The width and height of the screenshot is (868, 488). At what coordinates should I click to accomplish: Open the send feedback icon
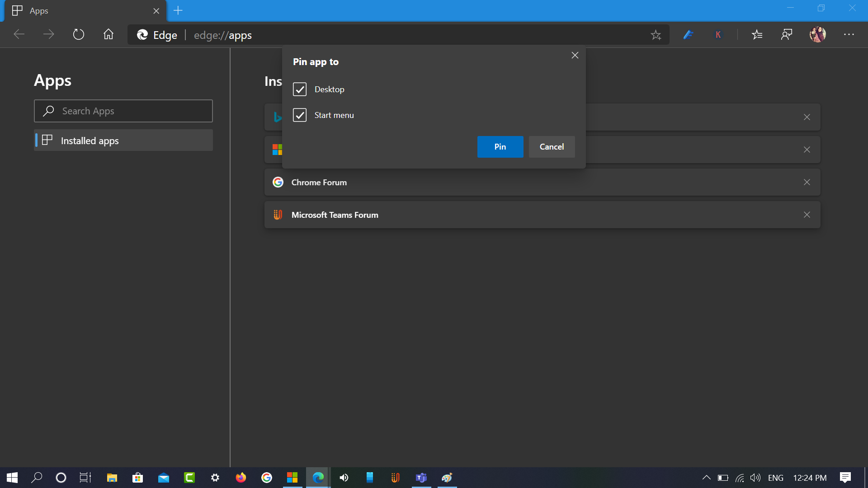coord(787,34)
